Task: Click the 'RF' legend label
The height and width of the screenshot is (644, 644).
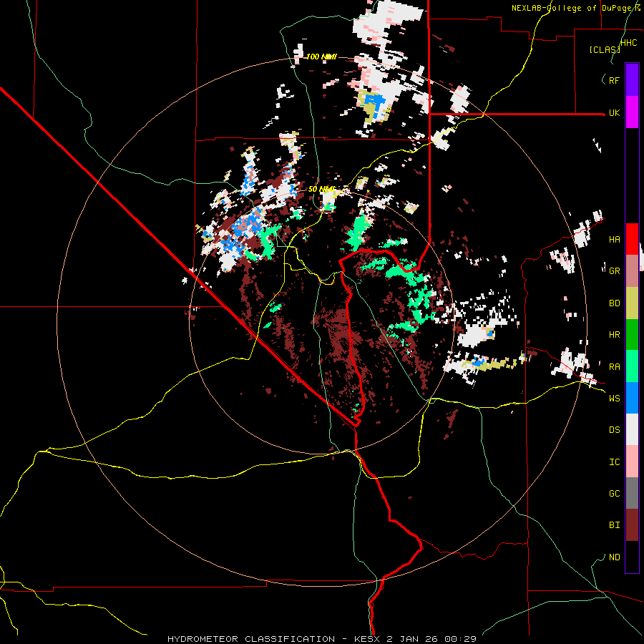Action: (614, 80)
